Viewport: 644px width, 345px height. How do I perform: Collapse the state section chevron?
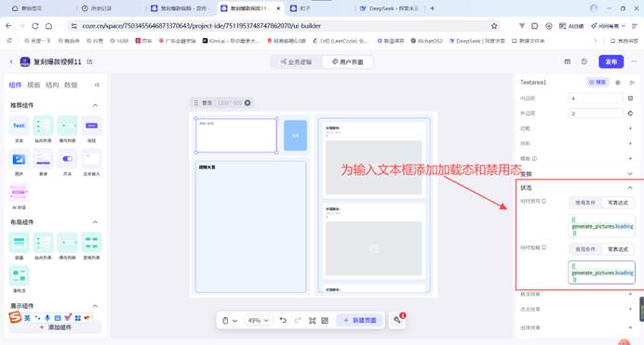pyautogui.click(x=630, y=188)
